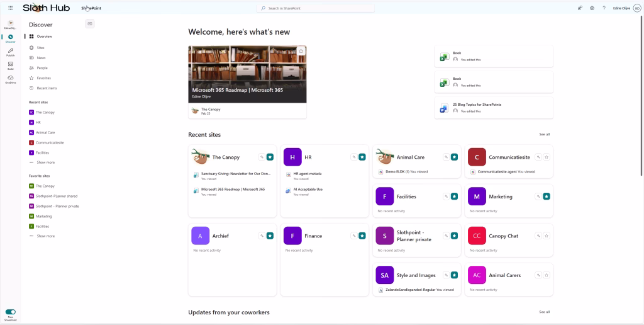Open the 25 Blog Topics for SharePoints document

point(477,105)
